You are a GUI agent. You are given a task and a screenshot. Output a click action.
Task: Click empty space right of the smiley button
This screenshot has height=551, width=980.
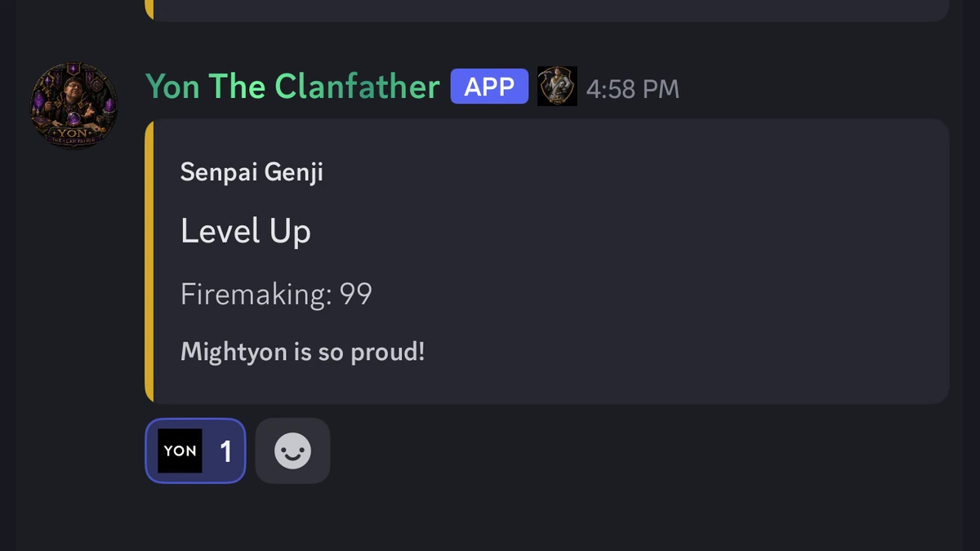click(x=637, y=451)
